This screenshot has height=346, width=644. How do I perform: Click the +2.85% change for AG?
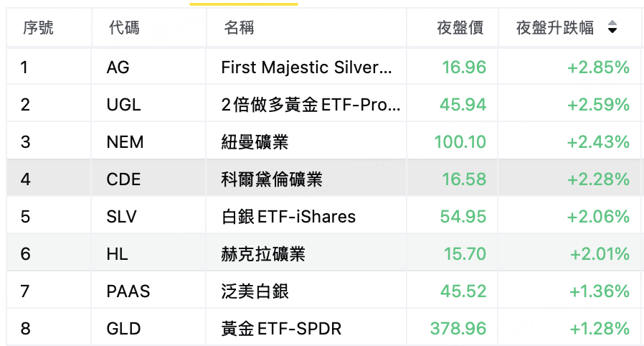tap(598, 67)
